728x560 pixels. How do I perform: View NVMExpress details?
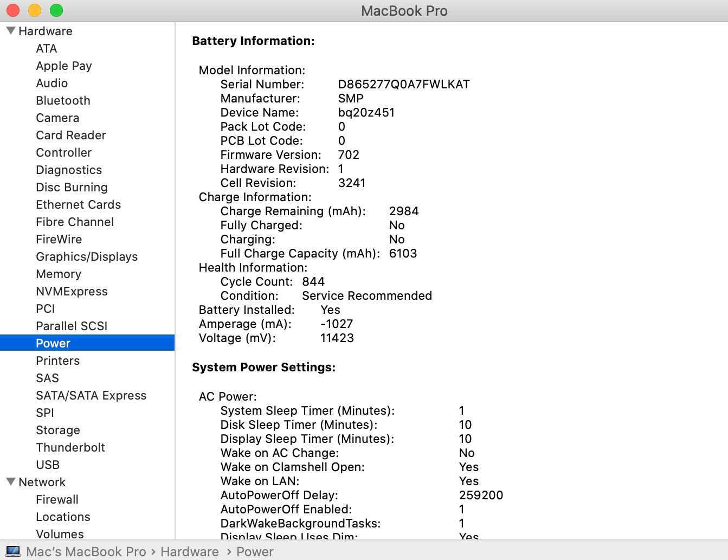pyautogui.click(x=72, y=291)
